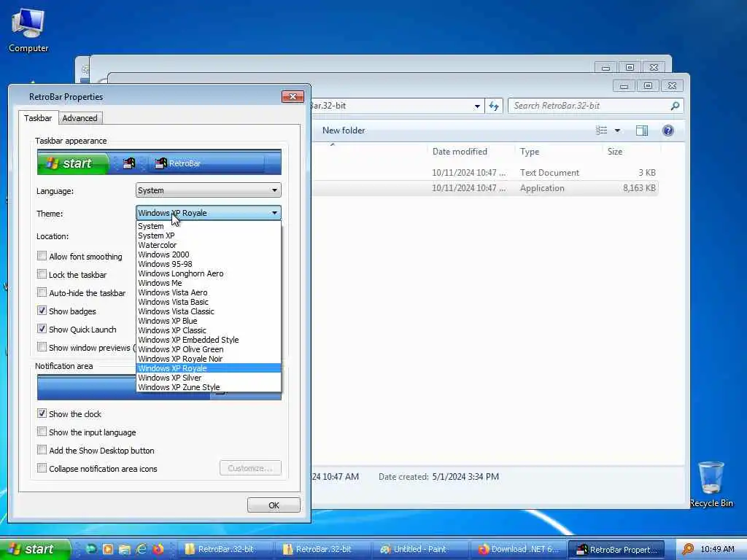Open the Language dropdown set to System
Screen dimensions: 747x560
(208, 190)
